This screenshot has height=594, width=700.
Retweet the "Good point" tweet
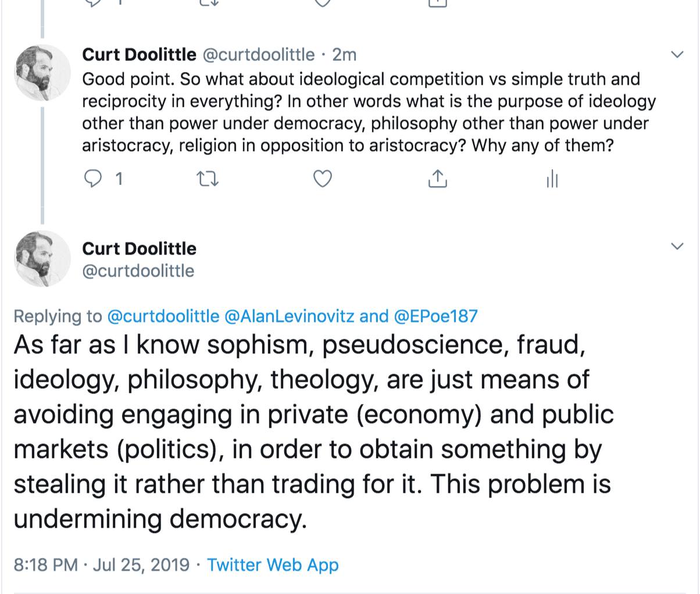click(x=208, y=180)
